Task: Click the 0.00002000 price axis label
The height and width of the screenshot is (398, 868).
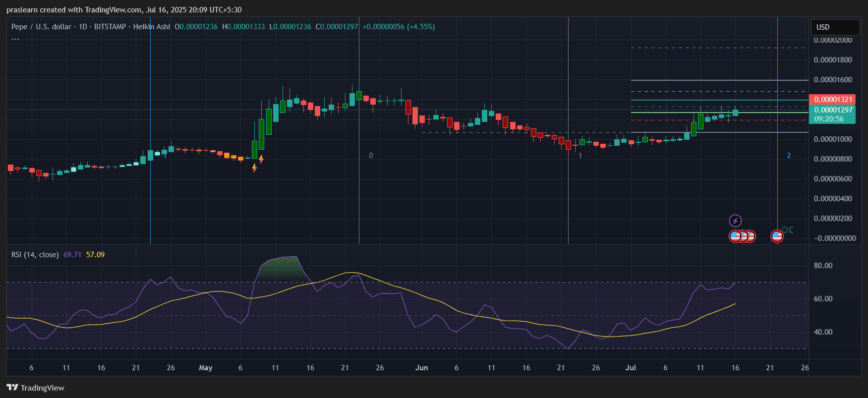Action: (833, 40)
